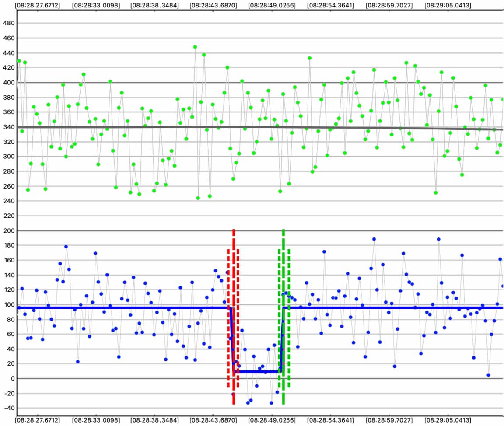
Task: Click y-axis label 160
Action: coord(9,260)
